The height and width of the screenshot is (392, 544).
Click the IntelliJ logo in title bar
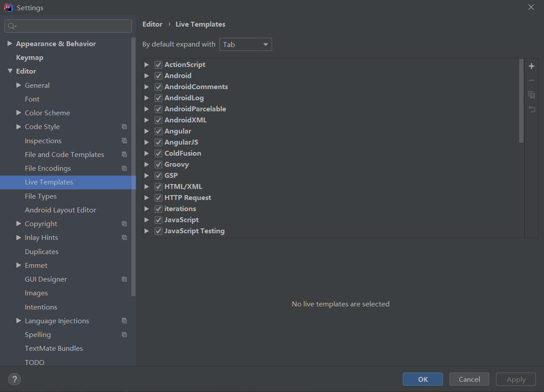pos(8,8)
